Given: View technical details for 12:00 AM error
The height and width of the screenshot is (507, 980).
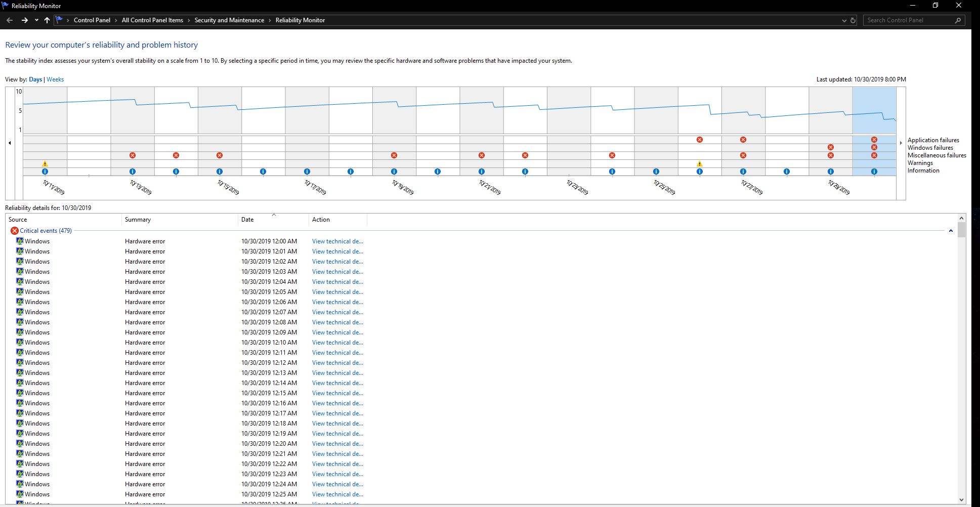Looking at the screenshot, I should (x=337, y=241).
